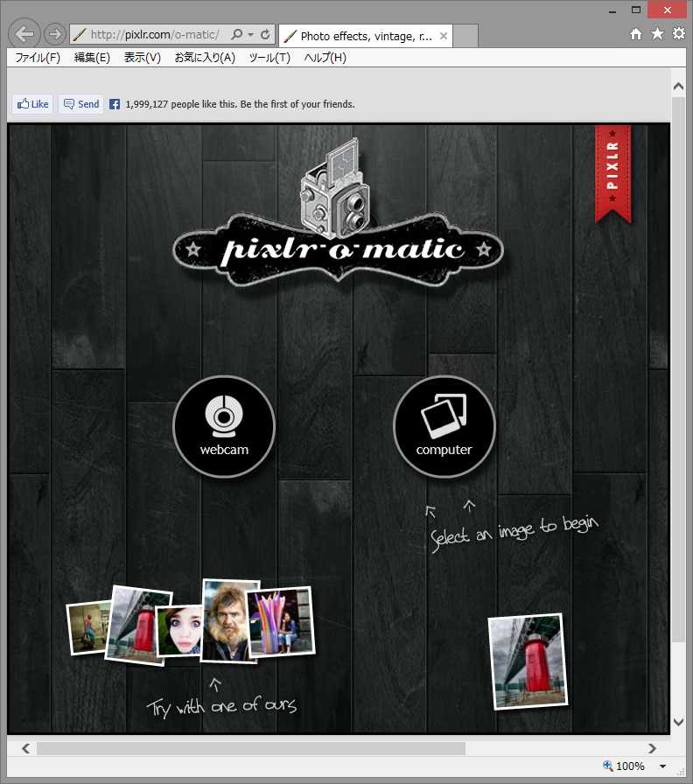Open the 表示(V) menu
This screenshot has width=693, height=784.
pos(143,58)
